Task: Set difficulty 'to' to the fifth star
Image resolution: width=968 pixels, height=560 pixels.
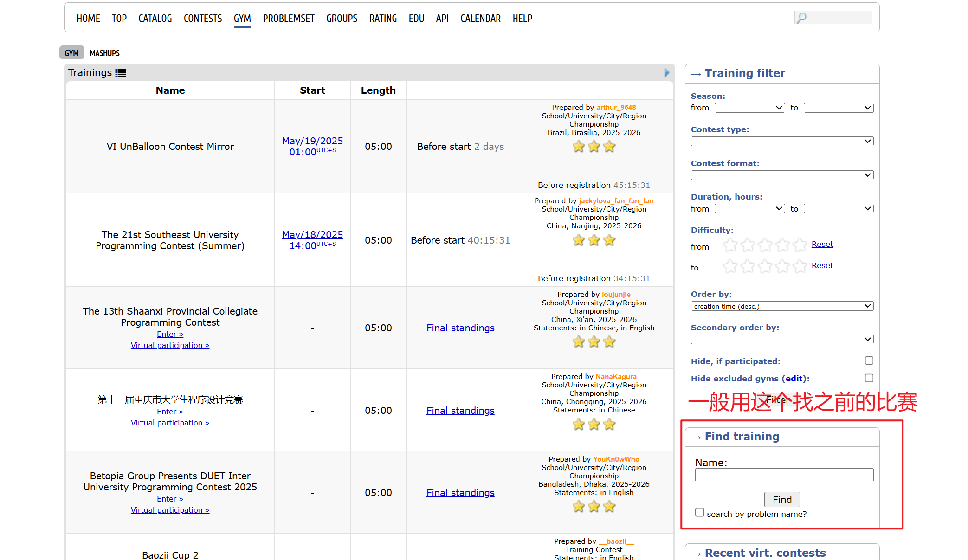Action: [x=800, y=266]
